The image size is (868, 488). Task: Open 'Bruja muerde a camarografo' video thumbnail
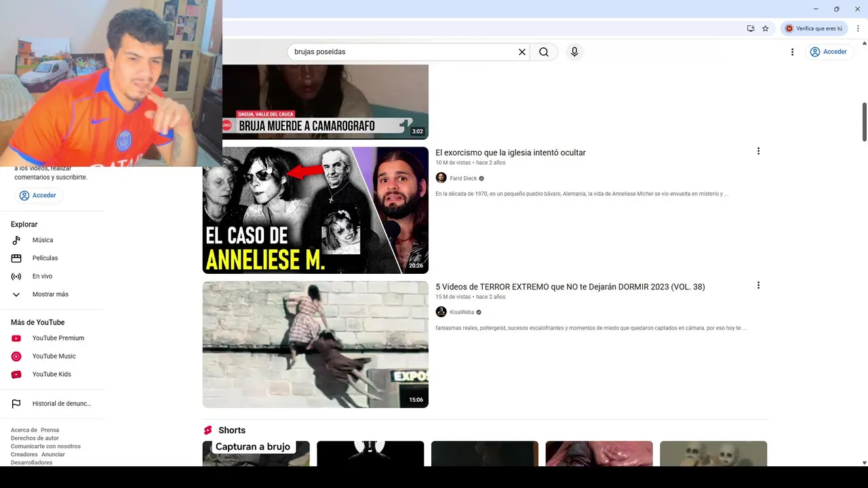[x=325, y=102]
